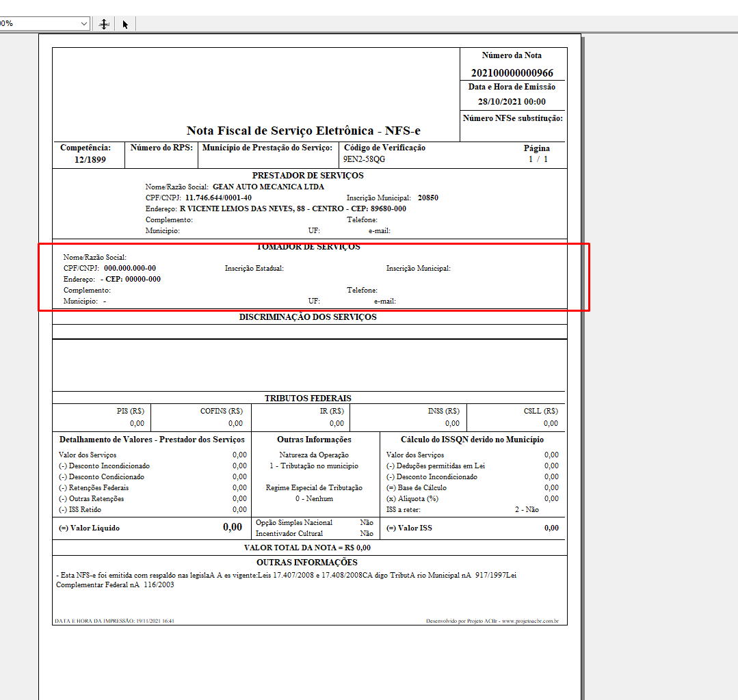This screenshot has height=700, width=738.
Task: Click the 'TRIBUTOS FEDERAIS' heading
Action: click(x=308, y=398)
